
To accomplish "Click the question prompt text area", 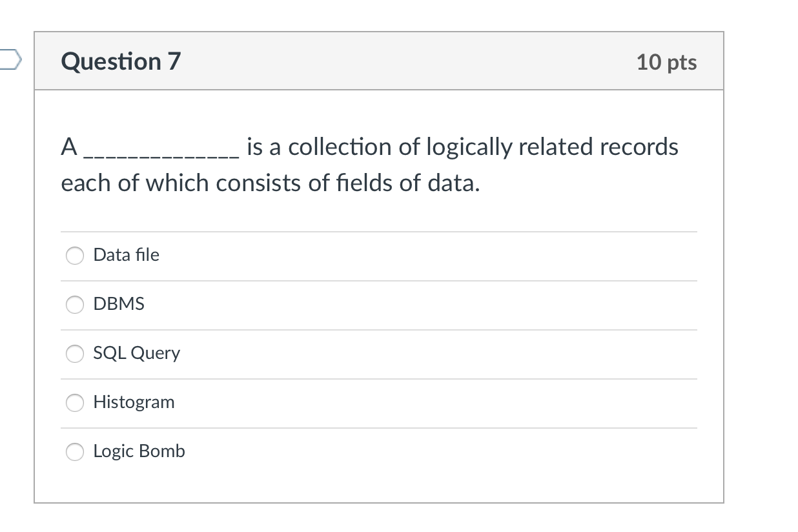I will tap(368, 165).
